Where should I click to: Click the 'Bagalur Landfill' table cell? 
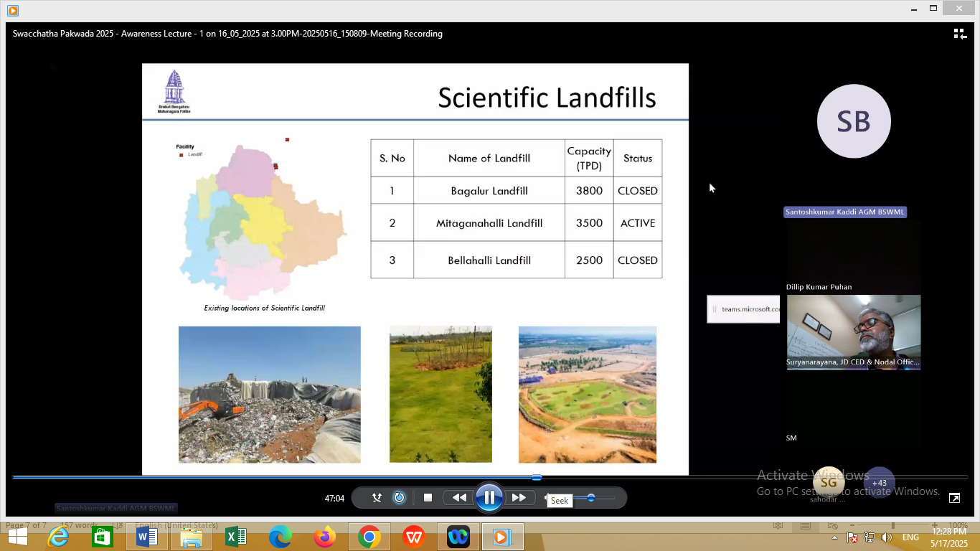tap(489, 191)
